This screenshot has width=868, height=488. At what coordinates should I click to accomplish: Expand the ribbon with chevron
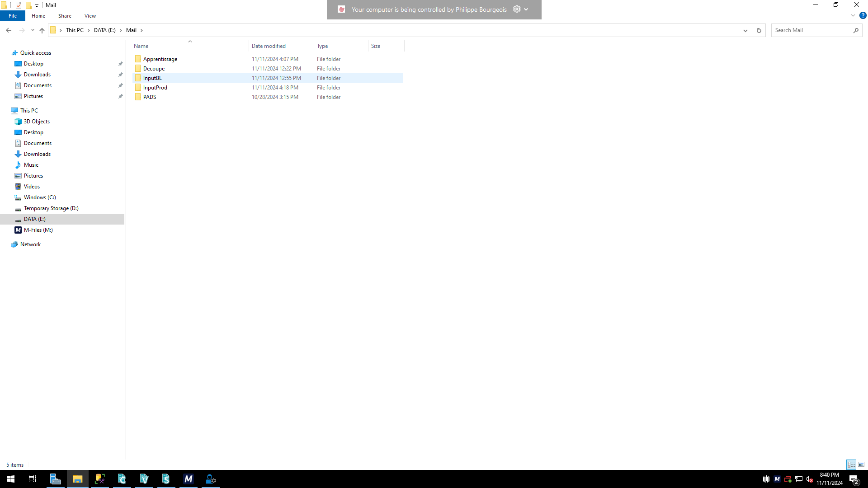click(x=853, y=15)
